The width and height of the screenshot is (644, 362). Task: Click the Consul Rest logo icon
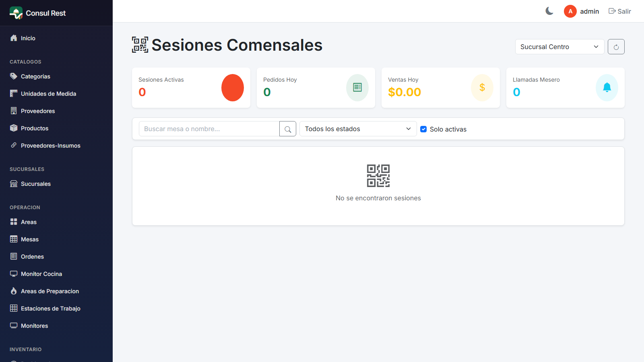[x=16, y=13]
